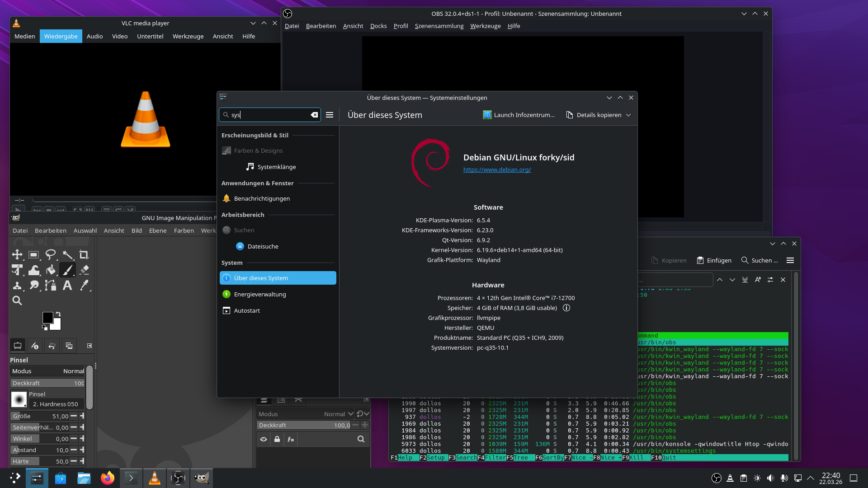Select the Bucket Fill tool
Screen dimensions: 868x488
[51, 270]
